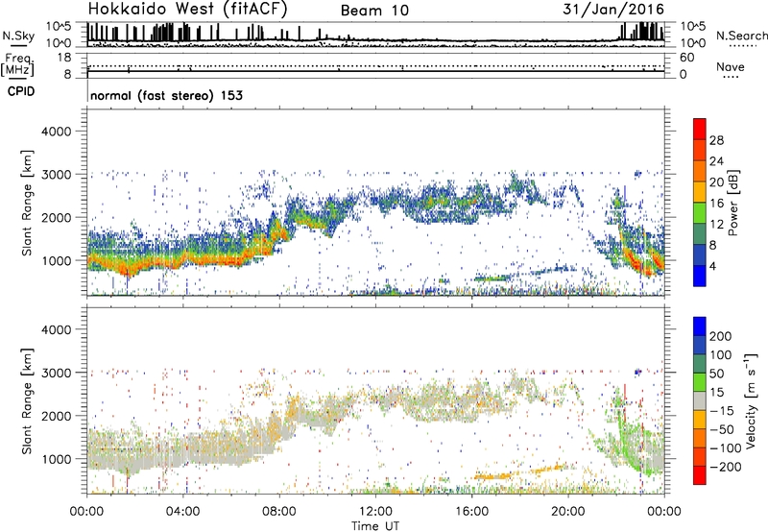Screen dimensions: 768x532
Task: Click the 'Power [dB]' colorbar label
Action: click(732, 203)
